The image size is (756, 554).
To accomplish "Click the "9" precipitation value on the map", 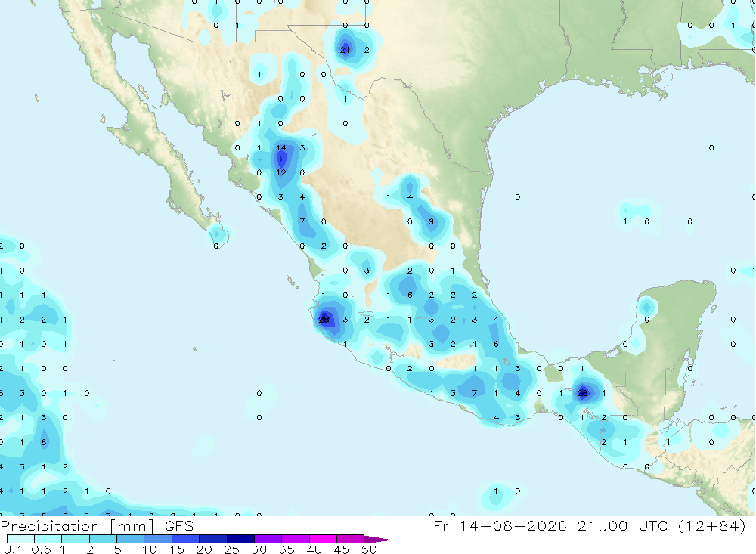I will pos(431,221).
